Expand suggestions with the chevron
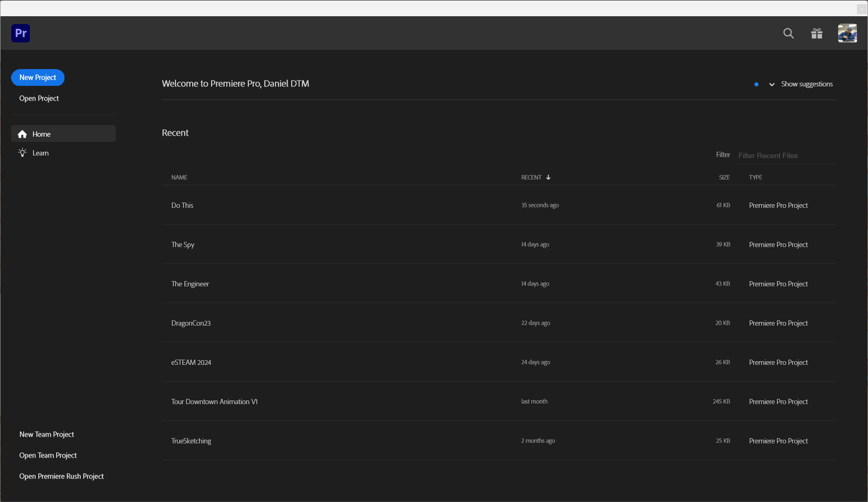 (x=772, y=84)
